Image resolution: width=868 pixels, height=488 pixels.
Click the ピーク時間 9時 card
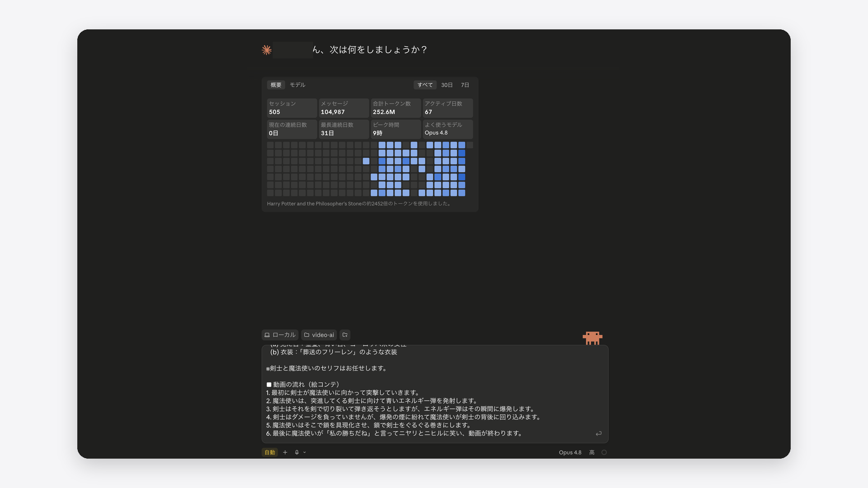[396, 129]
